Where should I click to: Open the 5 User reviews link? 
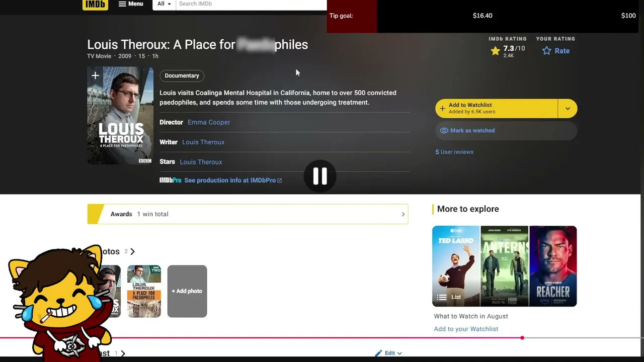point(454,152)
